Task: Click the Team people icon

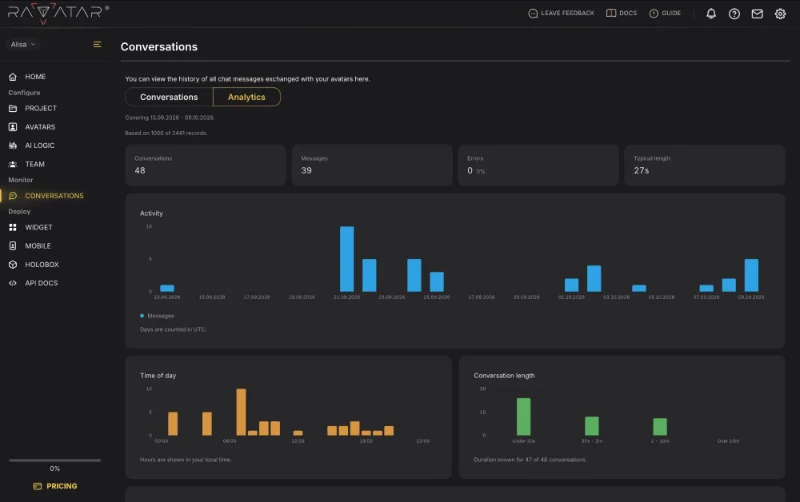Action: [13, 164]
